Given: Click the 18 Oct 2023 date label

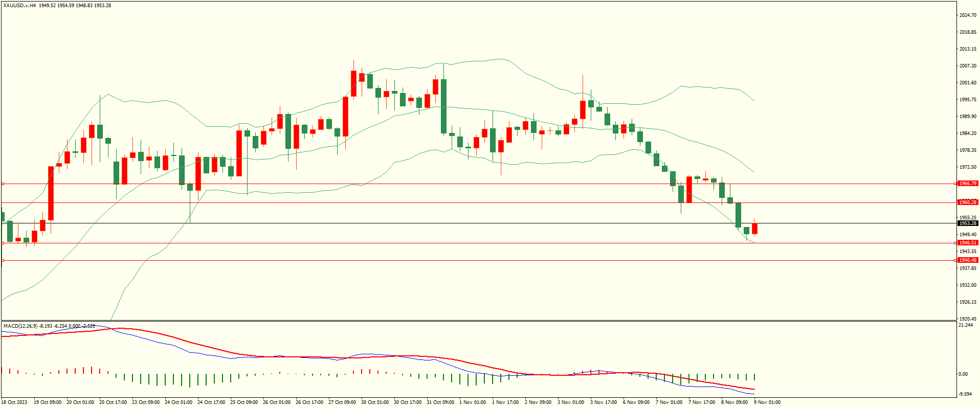Looking at the screenshot, I should [x=14, y=402].
